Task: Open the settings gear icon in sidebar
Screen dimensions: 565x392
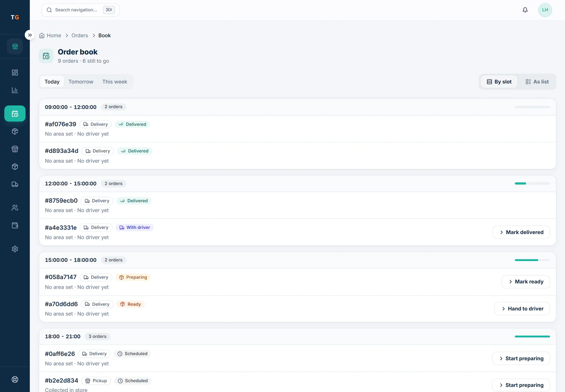Action: (15, 249)
